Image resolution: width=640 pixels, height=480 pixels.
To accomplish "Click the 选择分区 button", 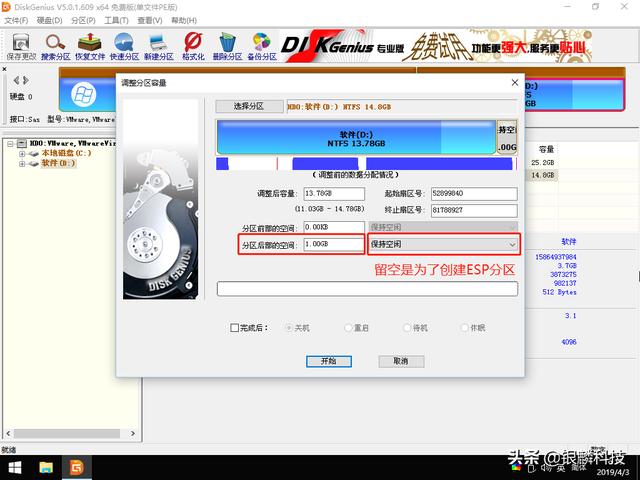I will click(249, 107).
